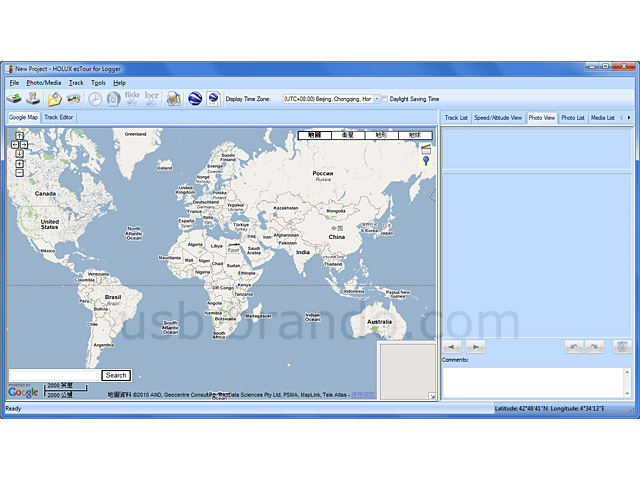The height and width of the screenshot is (480, 640).
Task: Click the clock time-shift toolbar icon
Action: (95, 99)
